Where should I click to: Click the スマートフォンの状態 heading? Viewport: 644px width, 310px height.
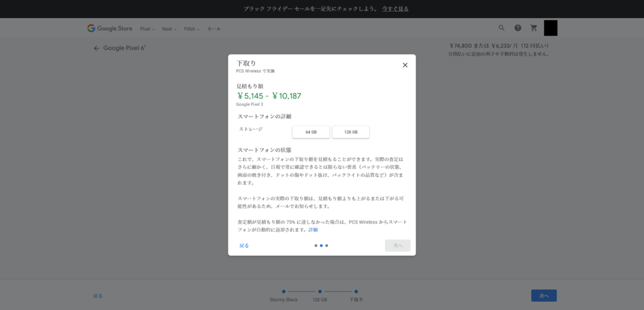coord(265,150)
